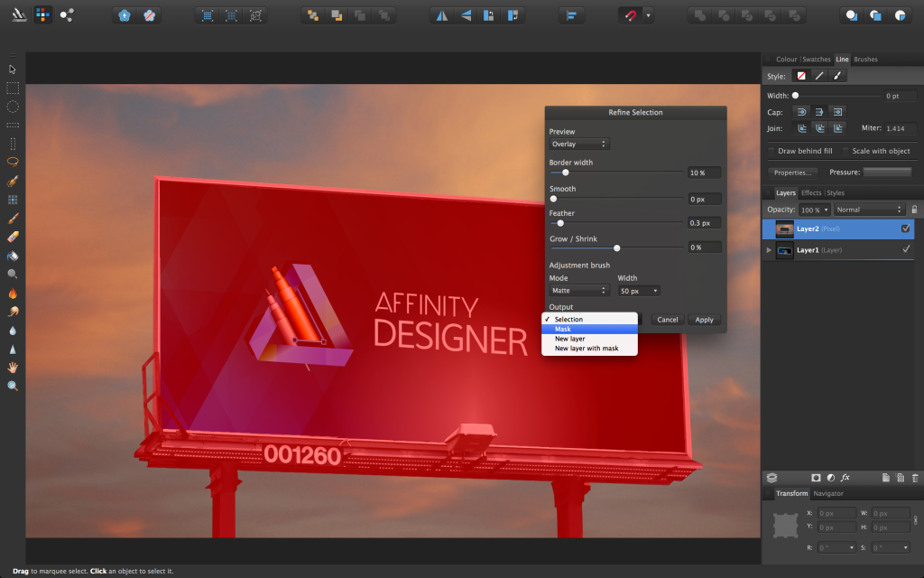Click the alignment toolbar icon
The width and height of the screenshot is (924, 578).
click(571, 15)
